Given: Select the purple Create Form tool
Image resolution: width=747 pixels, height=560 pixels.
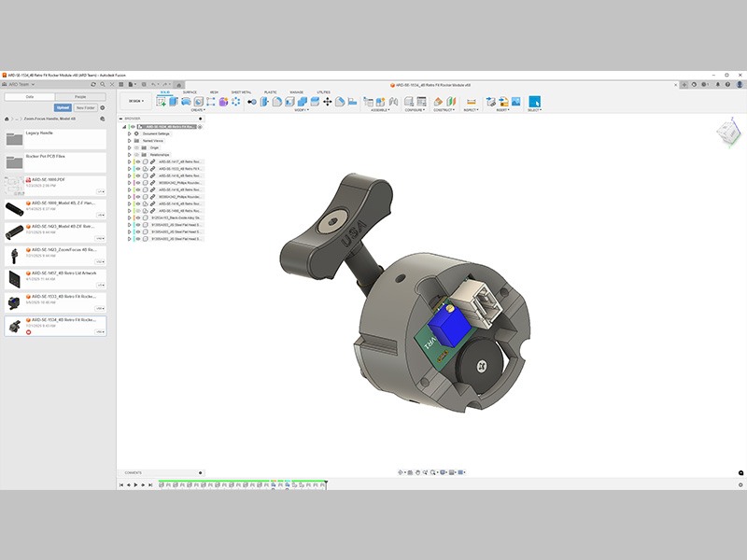Looking at the screenshot, I should point(223,102).
